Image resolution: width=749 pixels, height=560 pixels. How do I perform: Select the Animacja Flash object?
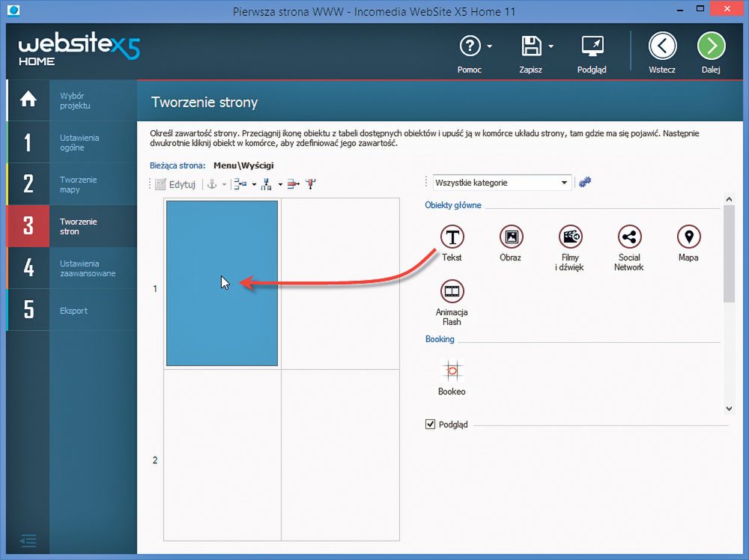coord(452,303)
